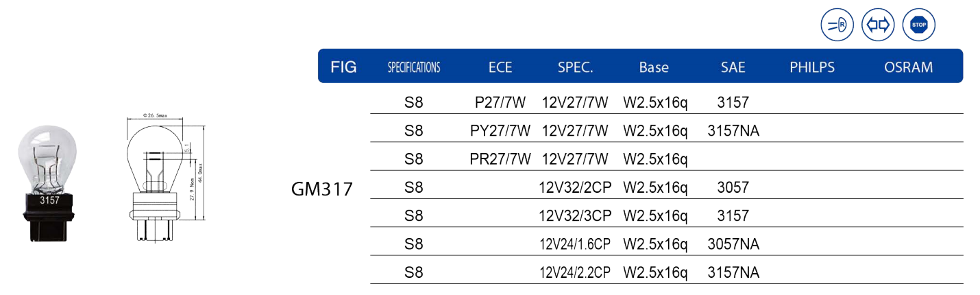Click the 12V32/2CP spec cell
The height and width of the screenshot is (295, 980).
tap(575, 187)
